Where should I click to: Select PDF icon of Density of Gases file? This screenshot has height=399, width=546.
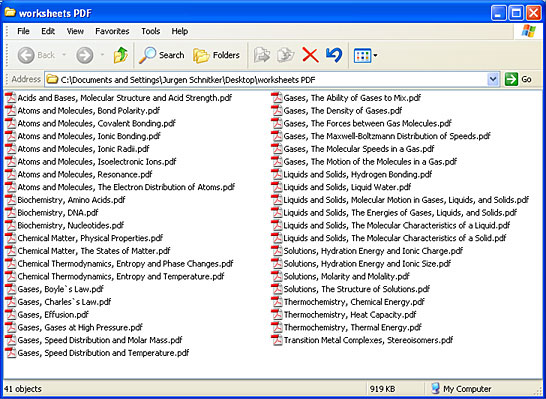click(277, 111)
